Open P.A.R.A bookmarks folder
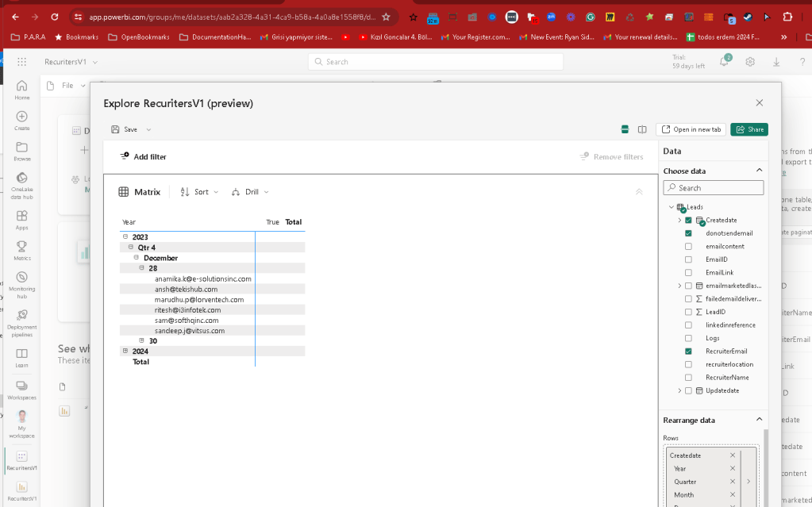 [29, 37]
